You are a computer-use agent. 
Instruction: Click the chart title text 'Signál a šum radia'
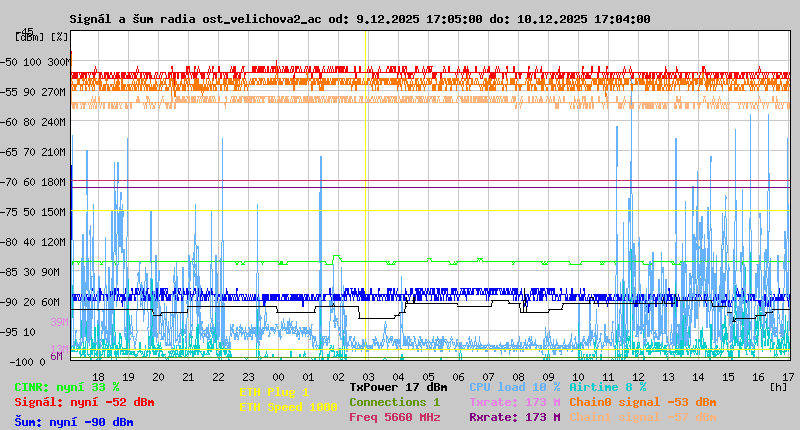(133, 19)
